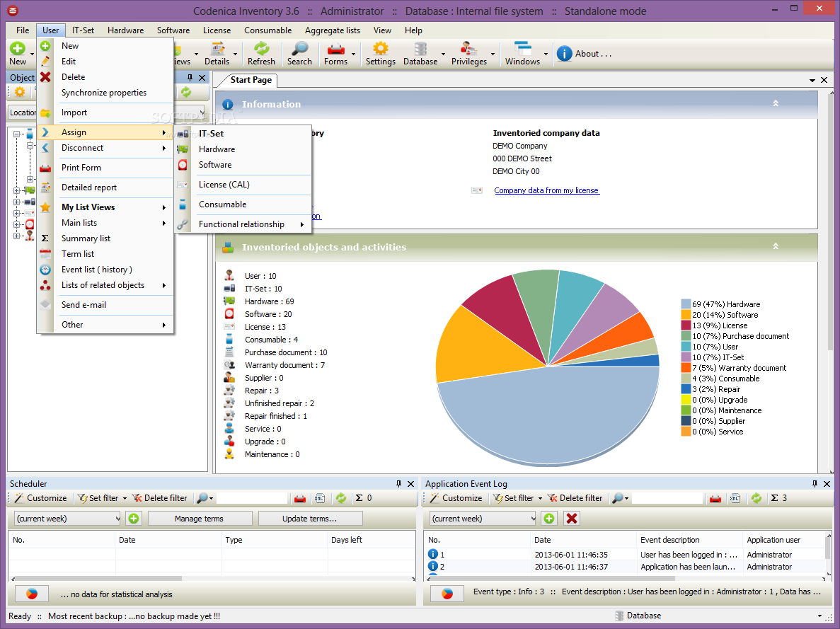Click the Days left column header
Viewport: 840px width, 629px height.
pyautogui.click(x=371, y=540)
